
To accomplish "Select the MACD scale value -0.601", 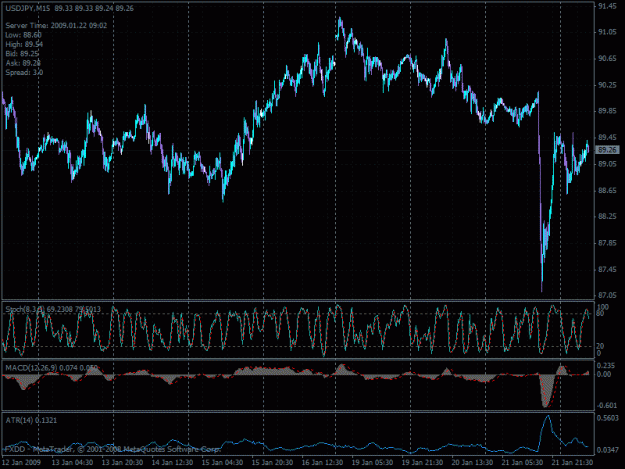I will 606,406.
